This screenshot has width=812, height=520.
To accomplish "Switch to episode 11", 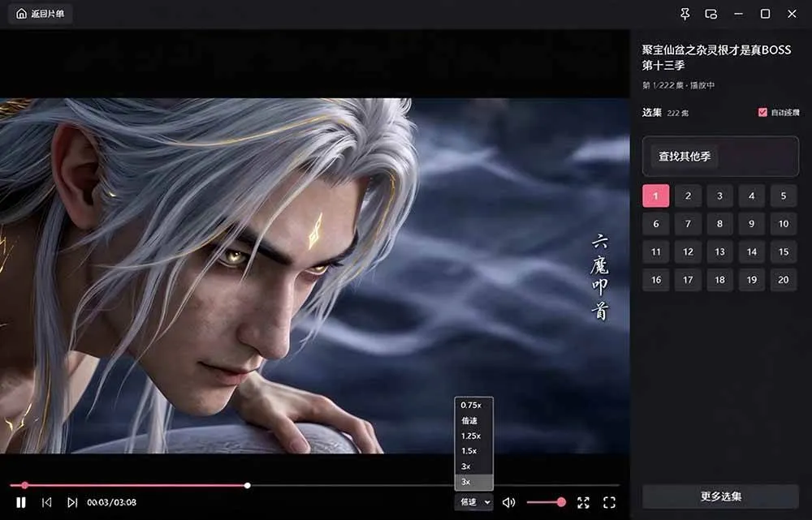I will (655, 251).
